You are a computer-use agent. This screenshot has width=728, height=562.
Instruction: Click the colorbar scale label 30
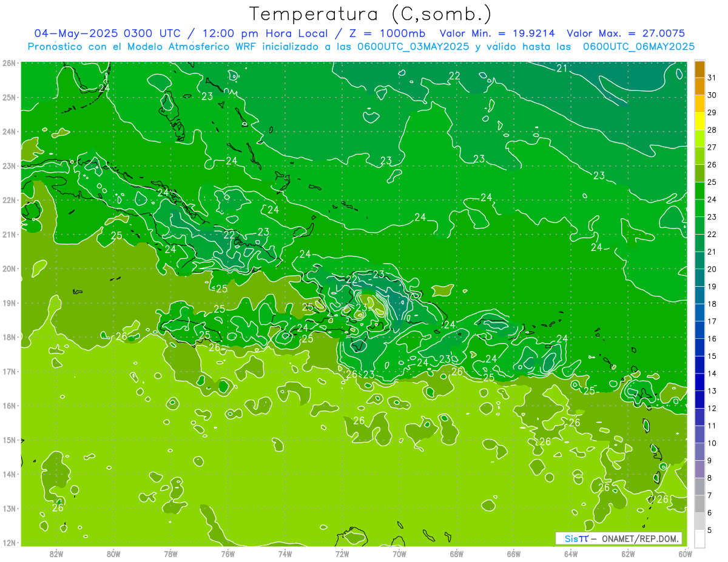(712, 95)
